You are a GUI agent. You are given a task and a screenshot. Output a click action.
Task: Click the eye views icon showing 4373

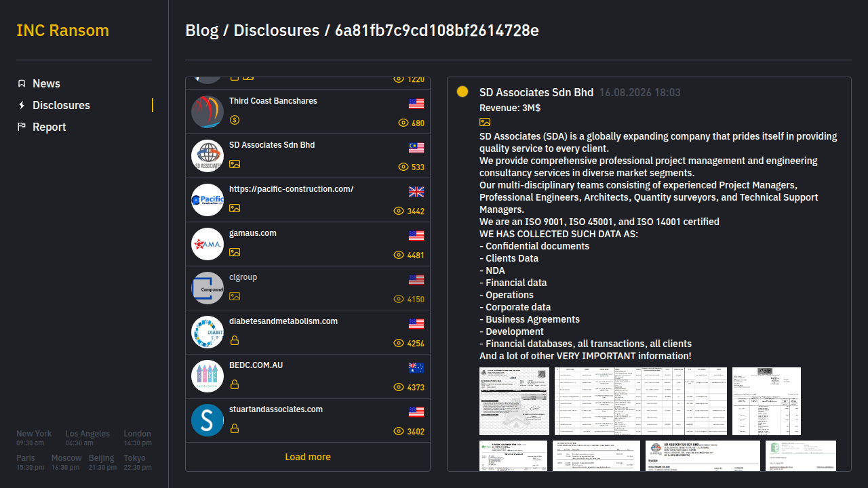click(x=399, y=387)
